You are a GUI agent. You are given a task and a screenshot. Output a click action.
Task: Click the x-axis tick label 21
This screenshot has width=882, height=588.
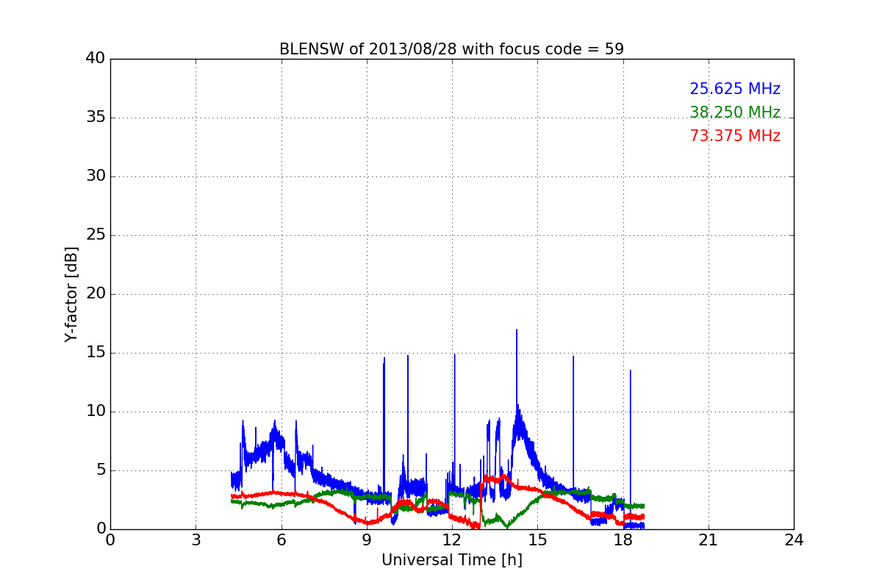click(x=709, y=540)
